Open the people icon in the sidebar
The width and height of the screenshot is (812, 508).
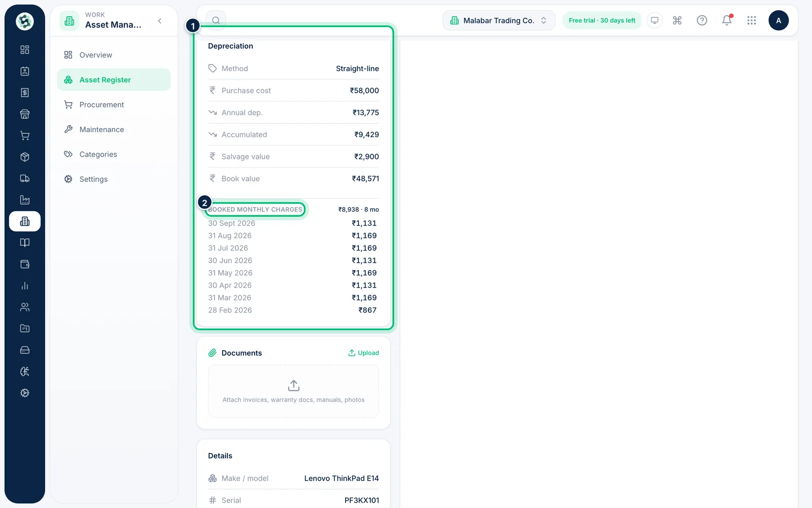[x=24, y=307]
